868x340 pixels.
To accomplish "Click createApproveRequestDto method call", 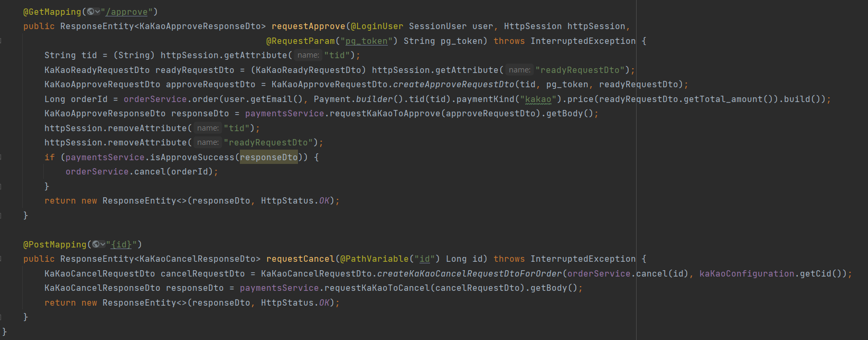I will pyautogui.click(x=454, y=84).
